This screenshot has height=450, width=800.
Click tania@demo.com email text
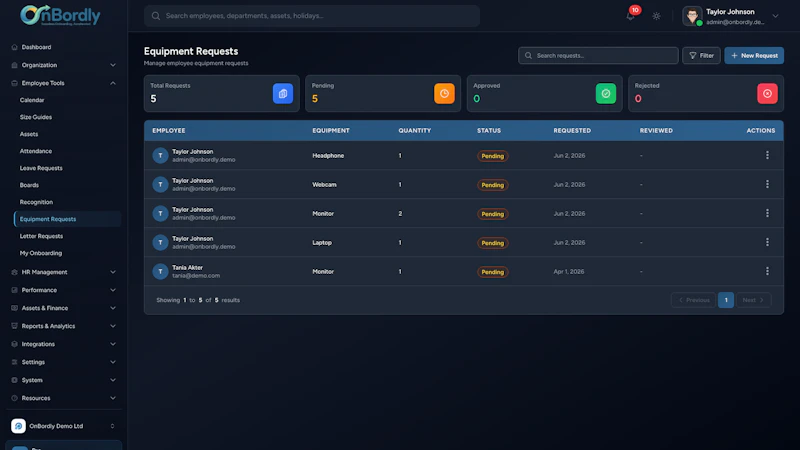pyautogui.click(x=196, y=276)
